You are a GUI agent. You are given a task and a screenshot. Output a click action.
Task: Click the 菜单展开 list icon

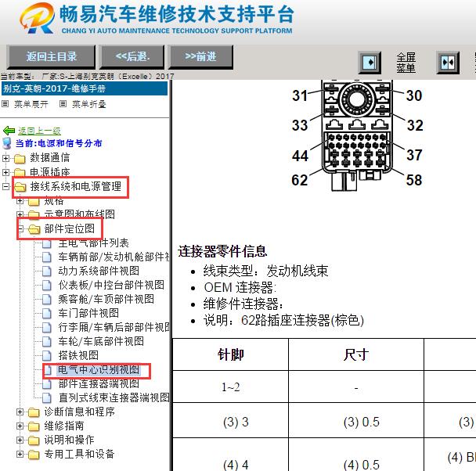tap(5, 104)
